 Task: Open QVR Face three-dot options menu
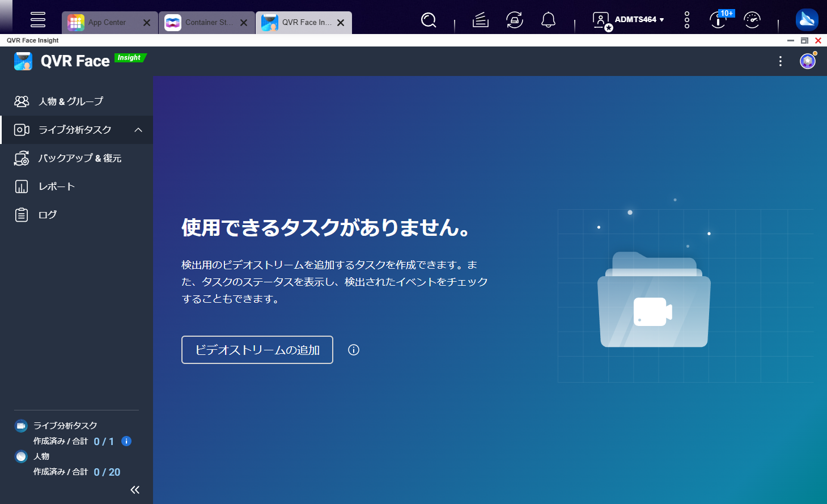781,61
